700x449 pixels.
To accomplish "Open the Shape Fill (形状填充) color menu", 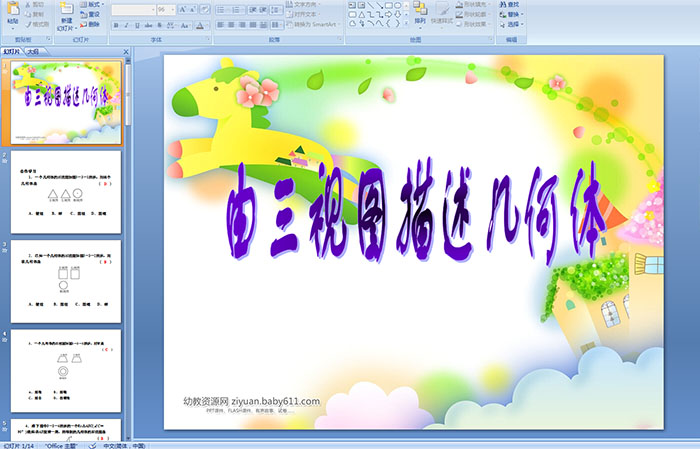I will coord(473,4).
